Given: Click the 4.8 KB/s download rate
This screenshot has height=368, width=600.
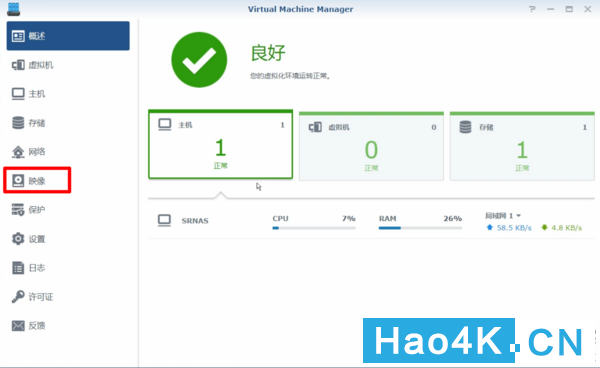Looking at the screenshot, I should pos(566,228).
